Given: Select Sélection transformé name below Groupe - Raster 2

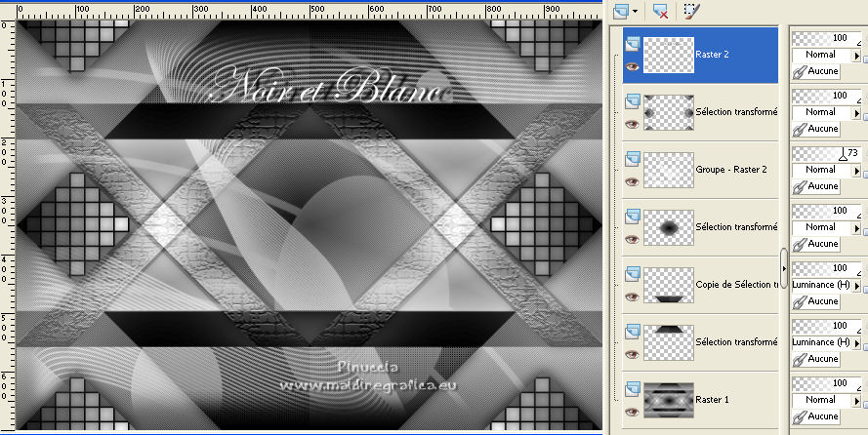Looking at the screenshot, I should click(x=736, y=227).
